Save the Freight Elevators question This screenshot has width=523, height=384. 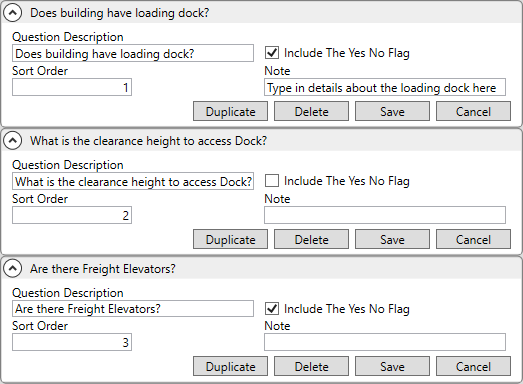tap(392, 366)
